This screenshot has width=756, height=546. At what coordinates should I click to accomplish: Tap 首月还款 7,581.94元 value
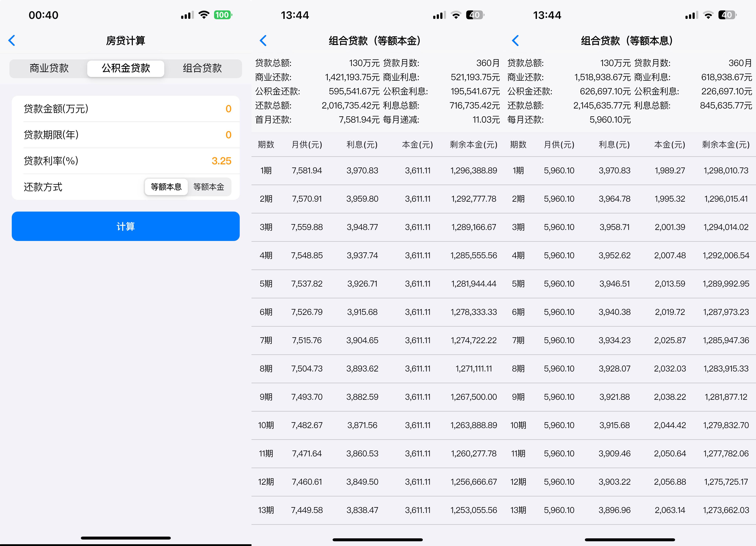pos(359,119)
